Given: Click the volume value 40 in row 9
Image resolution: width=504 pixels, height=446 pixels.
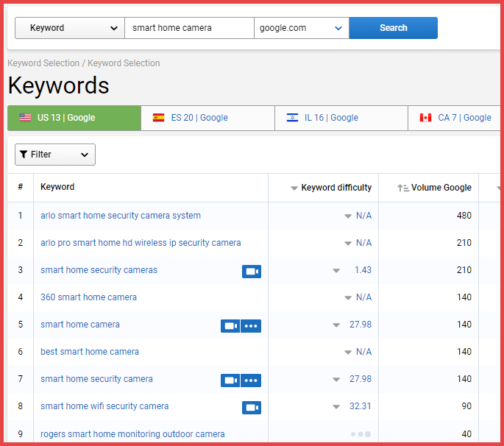Looking at the screenshot, I should 466,434.
